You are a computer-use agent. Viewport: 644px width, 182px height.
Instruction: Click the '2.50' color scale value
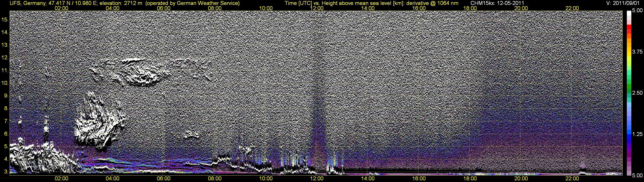click(637, 93)
